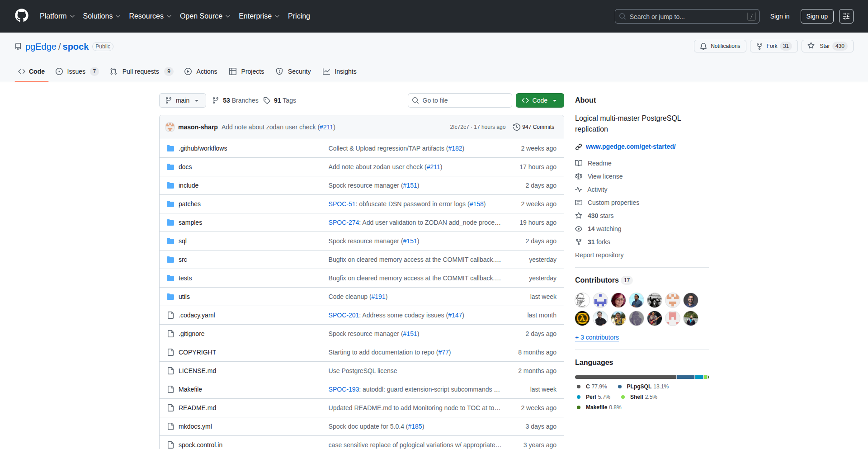Expand the Solutions menu
The image size is (868, 449).
coord(102,16)
